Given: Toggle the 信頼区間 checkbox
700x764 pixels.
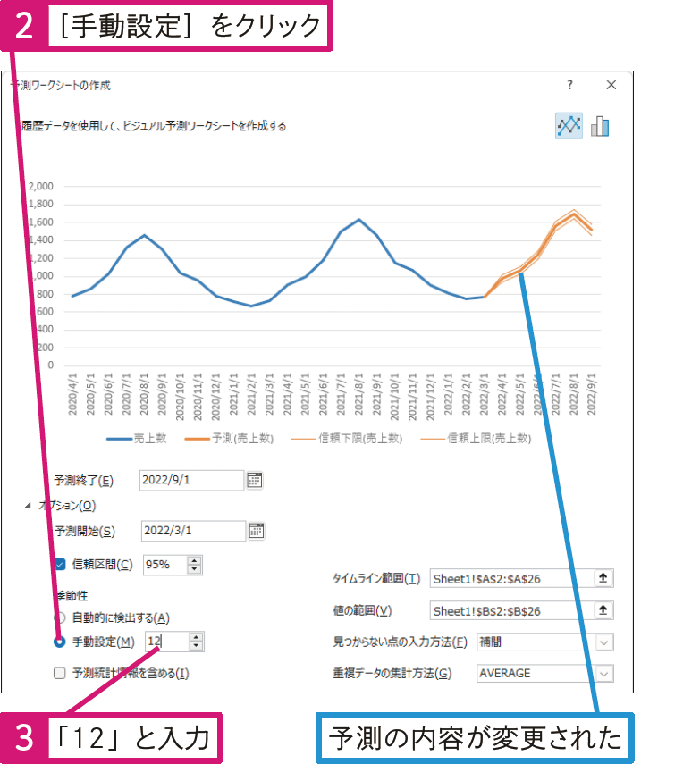Looking at the screenshot, I should click(x=61, y=564).
